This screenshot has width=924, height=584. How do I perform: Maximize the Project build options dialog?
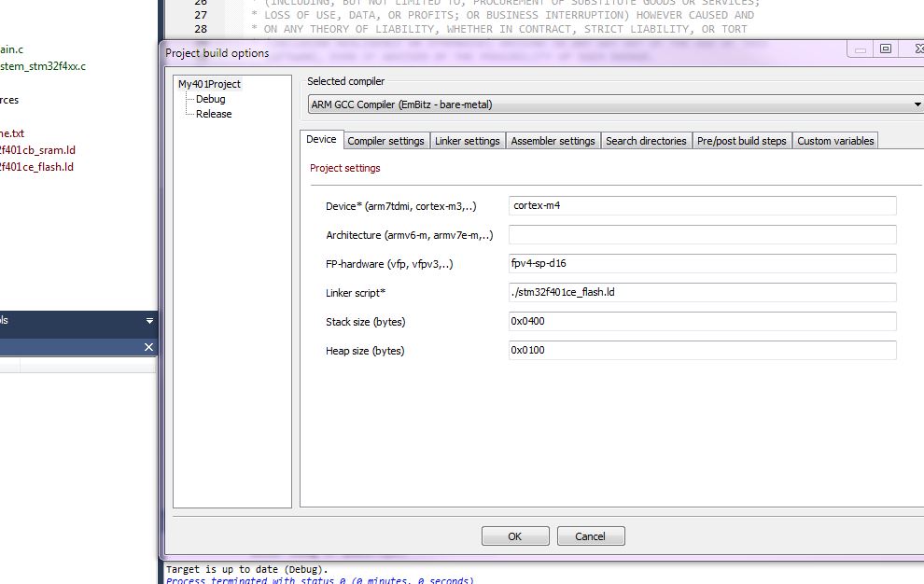coord(886,49)
